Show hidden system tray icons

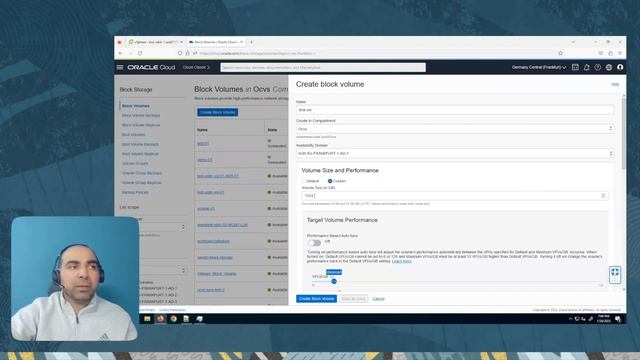click(x=570, y=319)
